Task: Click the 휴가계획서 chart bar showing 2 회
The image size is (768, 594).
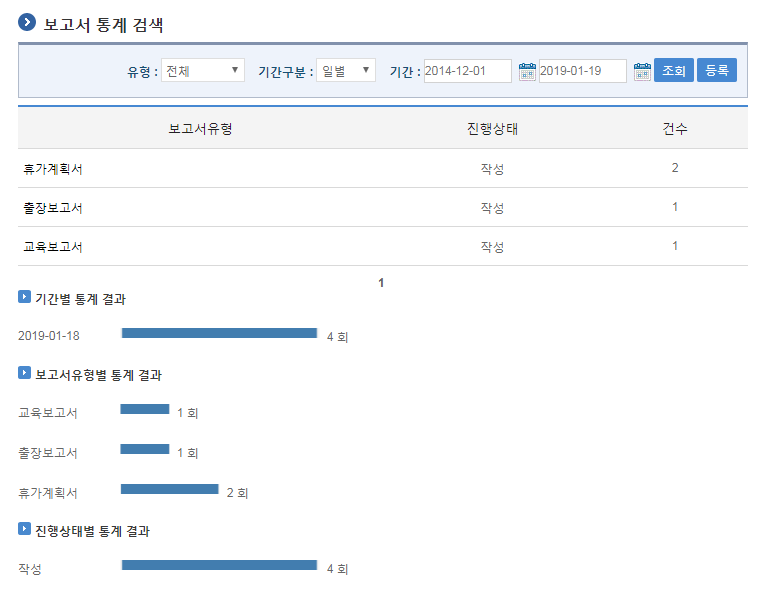Action: 169,489
